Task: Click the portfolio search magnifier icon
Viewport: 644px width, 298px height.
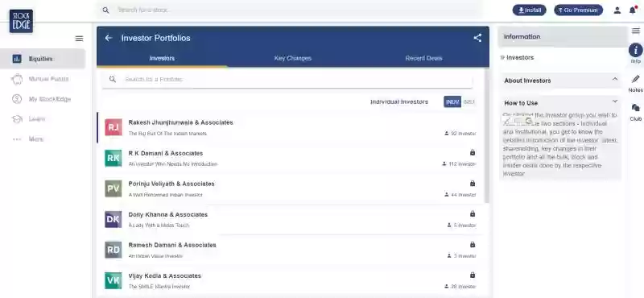Action: pyautogui.click(x=113, y=79)
